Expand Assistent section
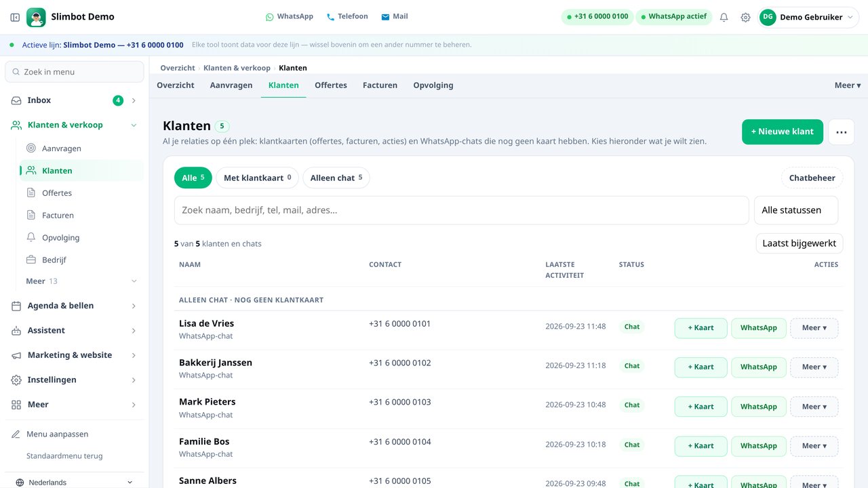868x488 pixels. click(134, 331)
